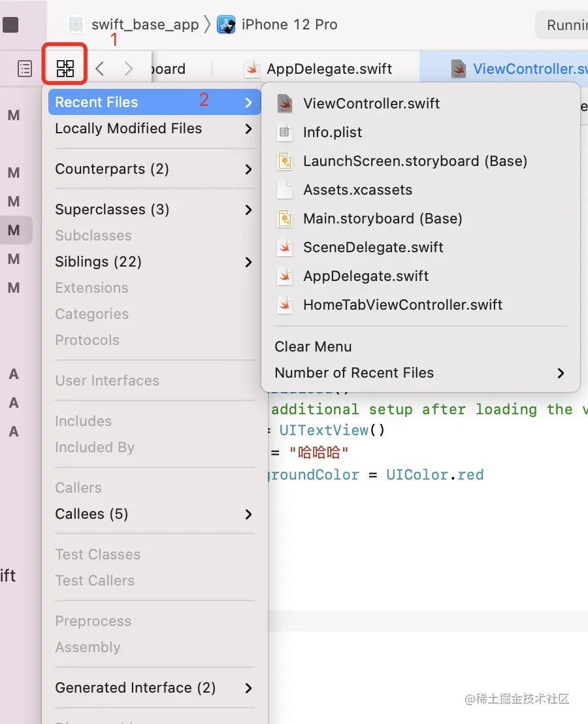Click UIColor.red in the code editor
The image size is (588, 724).
point(434,474)
